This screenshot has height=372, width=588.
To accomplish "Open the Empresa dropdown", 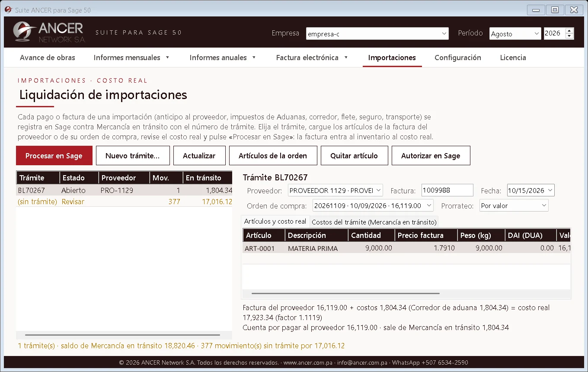I will 377,34.
